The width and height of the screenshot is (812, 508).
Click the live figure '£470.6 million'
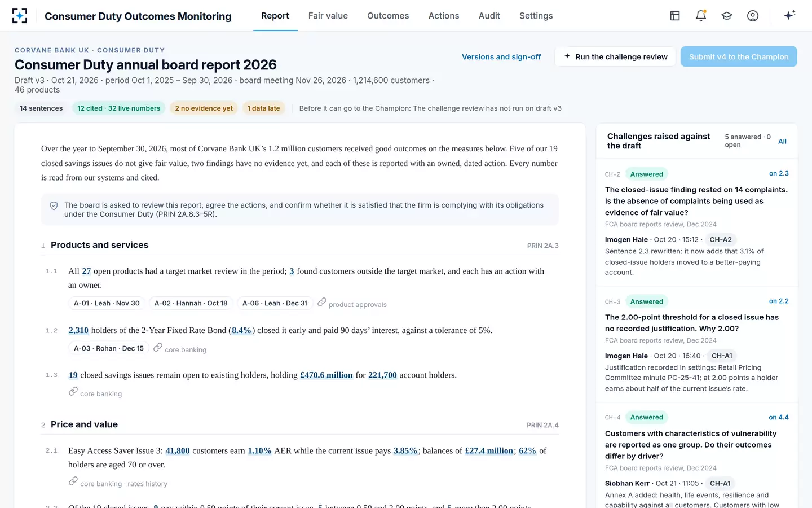tap(326, 375)
